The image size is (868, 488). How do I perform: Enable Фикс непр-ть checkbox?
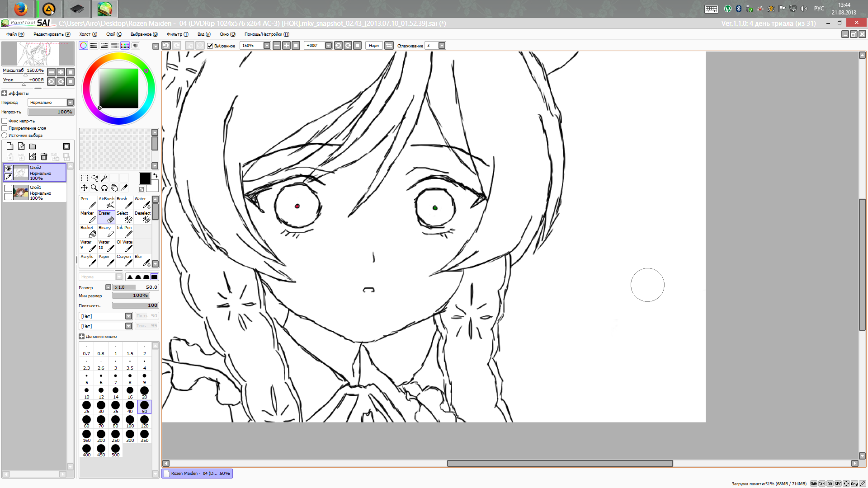click(5, 121)
